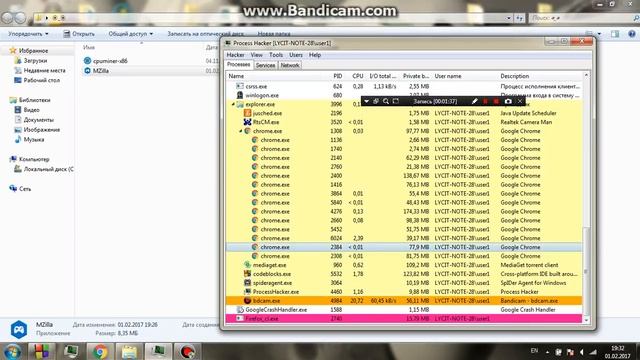Click 'MediaGet torrent client' description
The width and height of the screenshot is (640, 360).
529,265
